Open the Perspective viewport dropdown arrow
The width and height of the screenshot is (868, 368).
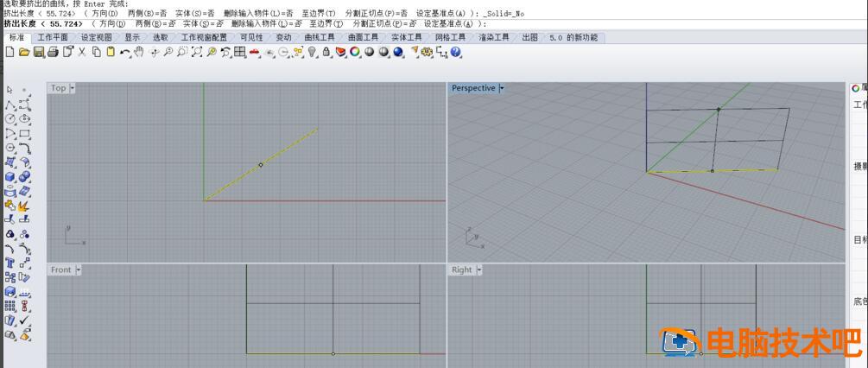502,88
